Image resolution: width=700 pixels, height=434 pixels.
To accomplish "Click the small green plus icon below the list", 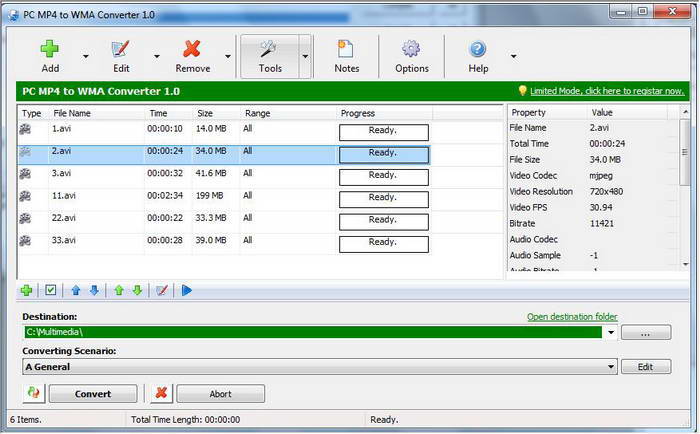I will [26, 291].
